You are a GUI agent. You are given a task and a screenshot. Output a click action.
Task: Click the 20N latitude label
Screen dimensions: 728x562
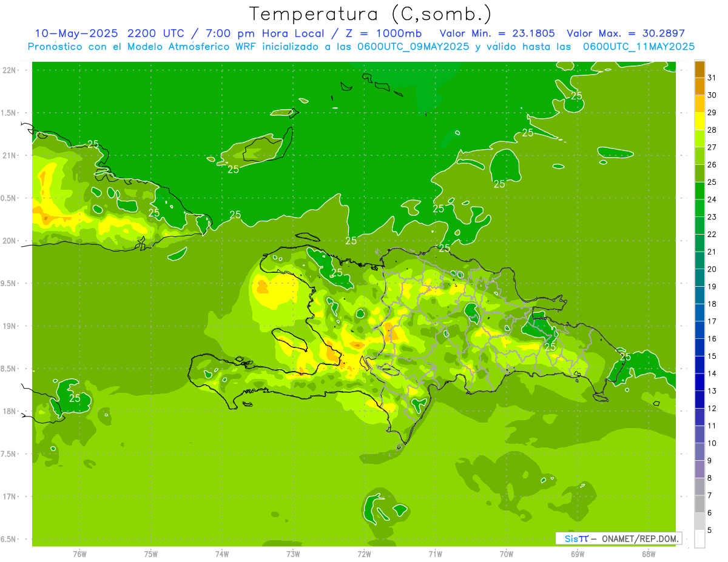[10, 241]
